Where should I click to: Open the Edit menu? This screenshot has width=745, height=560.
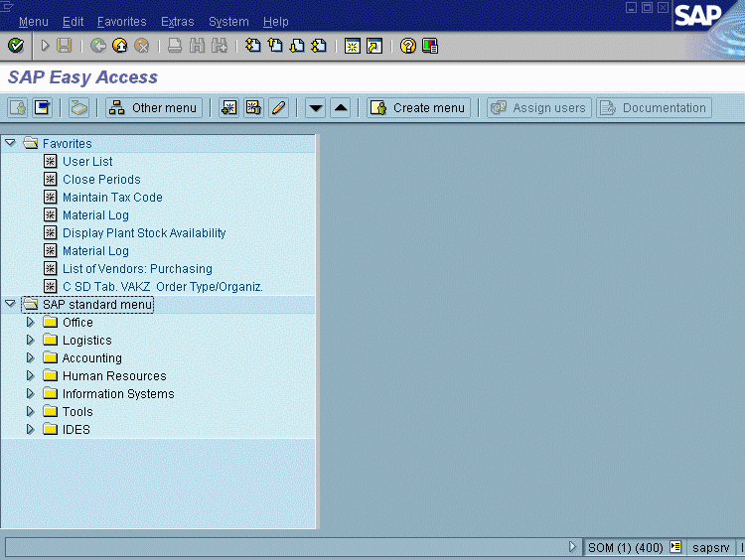click(x=73, y=22)
